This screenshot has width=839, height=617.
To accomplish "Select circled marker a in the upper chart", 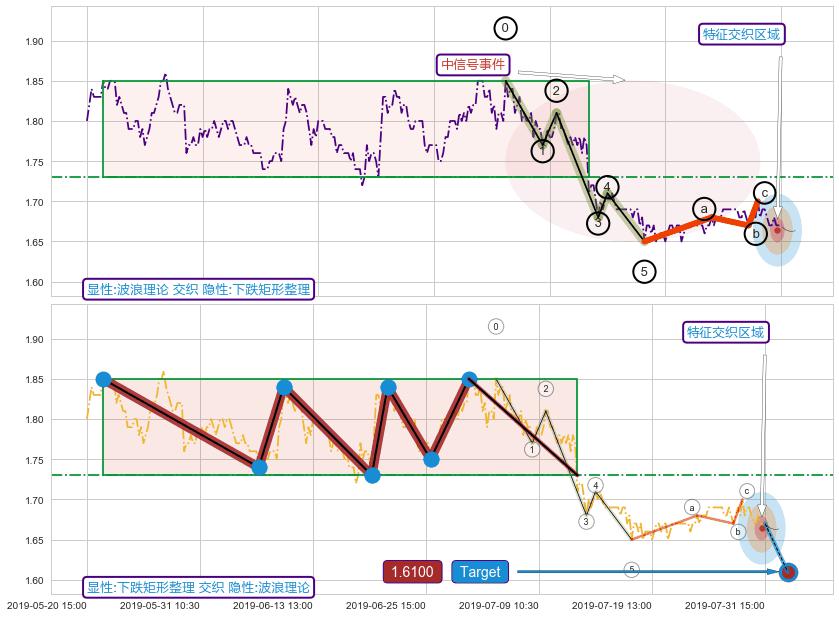I will (705, 209).
